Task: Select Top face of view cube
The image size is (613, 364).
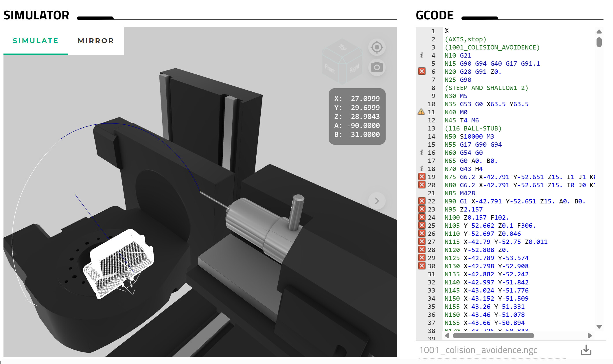Action: [342, 47]
